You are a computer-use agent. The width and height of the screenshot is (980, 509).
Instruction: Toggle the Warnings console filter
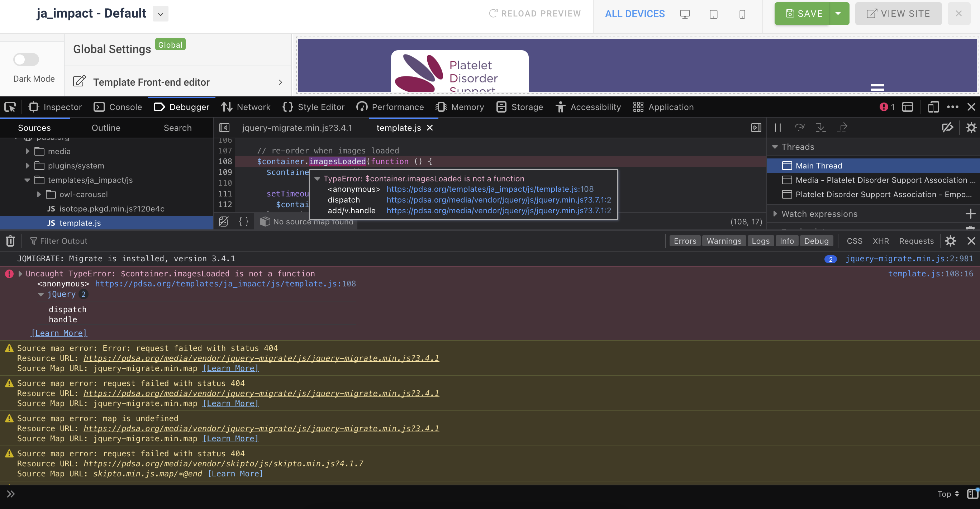pyautogui.click(x=724, y=241)
